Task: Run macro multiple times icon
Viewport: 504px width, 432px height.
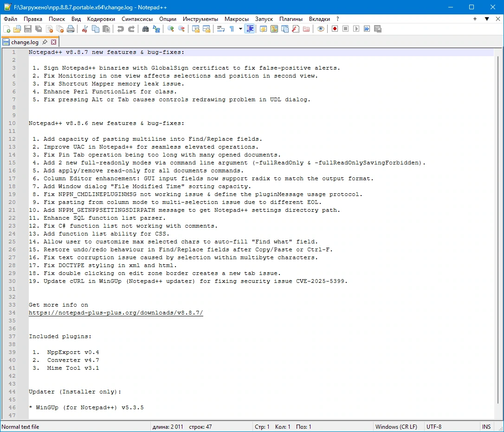Action: (367, 29)
